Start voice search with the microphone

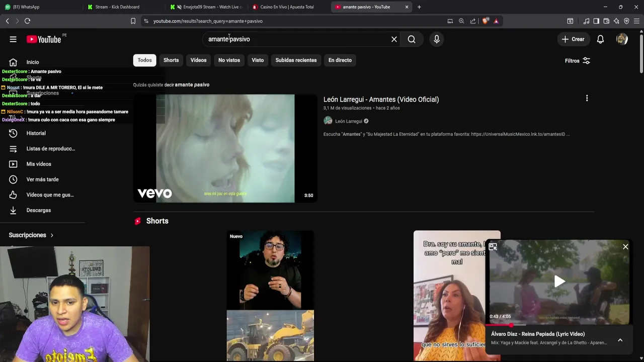click(x=437, y=39)
